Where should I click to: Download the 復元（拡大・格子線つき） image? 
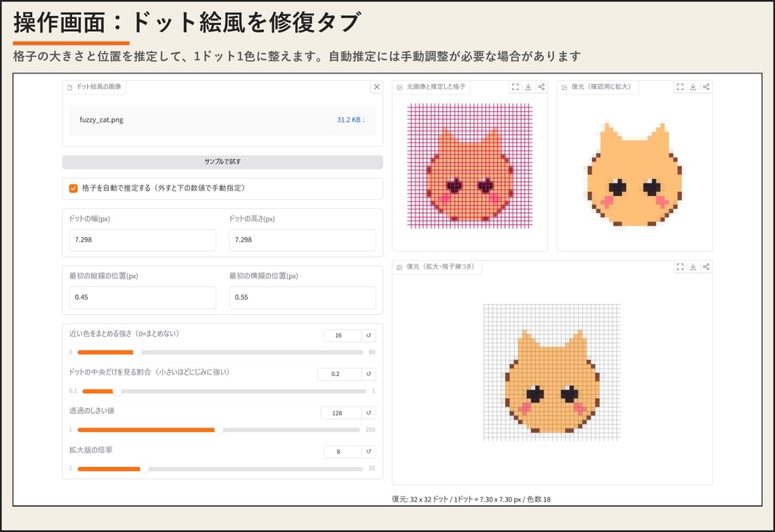(x=693, y=267)
